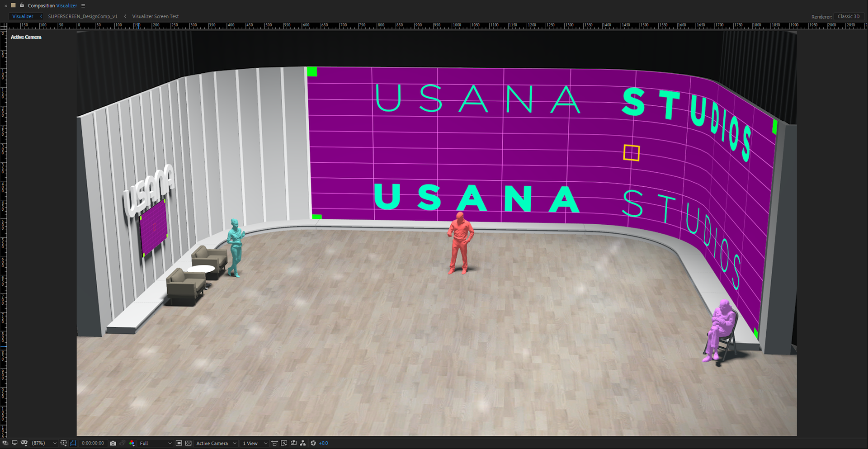
Task: Click the Show Snapshot icon
Action: click(x=123, y=443)
